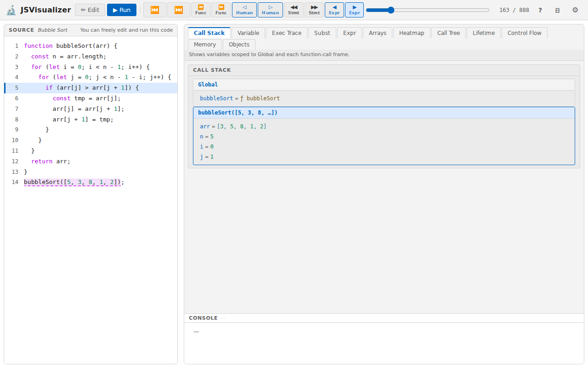Image resolution: width=588 pixels, height=368 pixels.
Task: Click line 3 outer for loop
Action: (91, 67)
